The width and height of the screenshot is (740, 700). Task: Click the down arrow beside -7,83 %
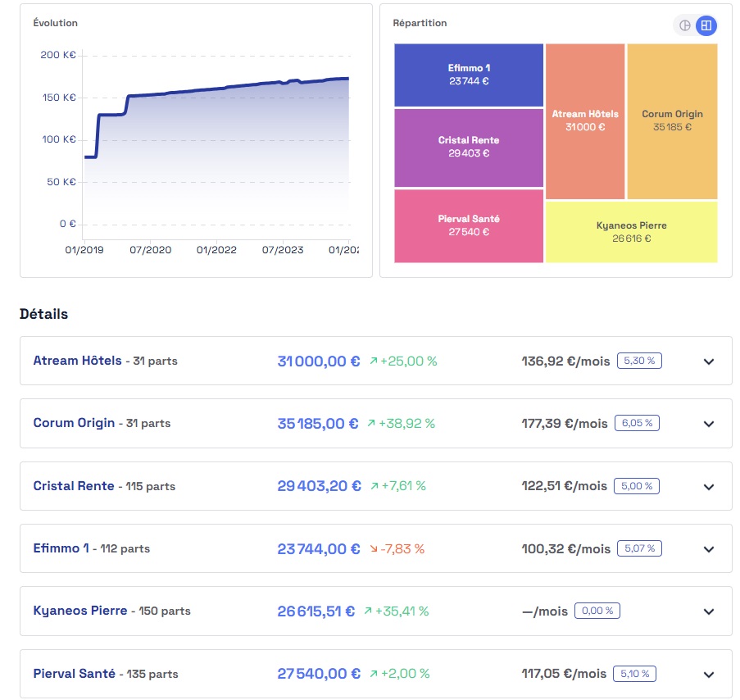tap(374, 549)
